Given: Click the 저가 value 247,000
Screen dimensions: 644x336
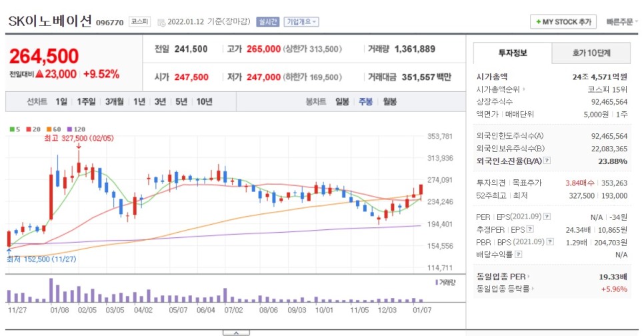Looking at the screenshot, I should 263,77.
